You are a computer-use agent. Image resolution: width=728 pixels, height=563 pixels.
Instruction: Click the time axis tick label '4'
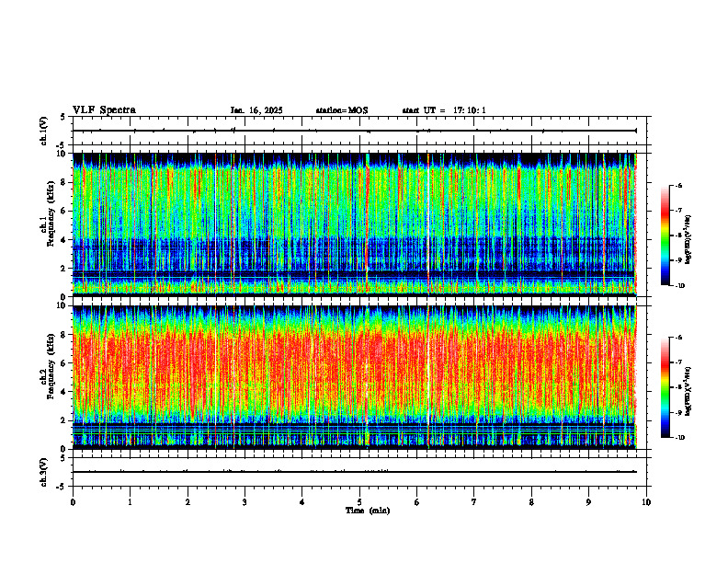[302, 502]
